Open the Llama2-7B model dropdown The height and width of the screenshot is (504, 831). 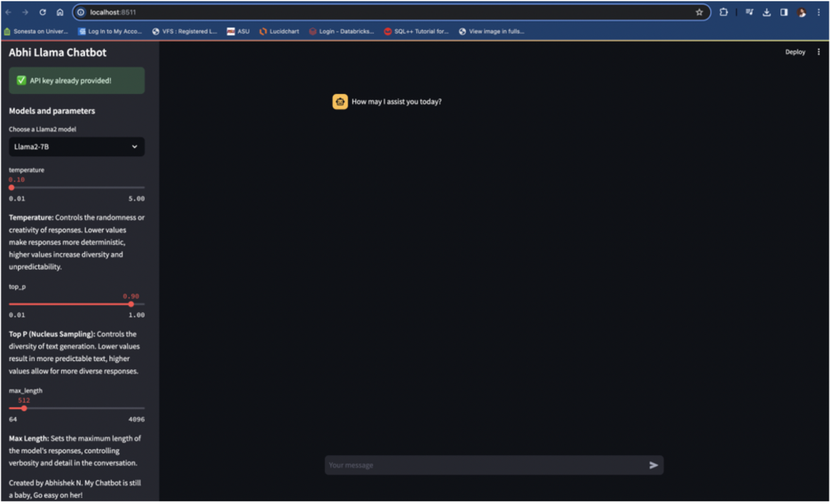click(x=77, y=146)
